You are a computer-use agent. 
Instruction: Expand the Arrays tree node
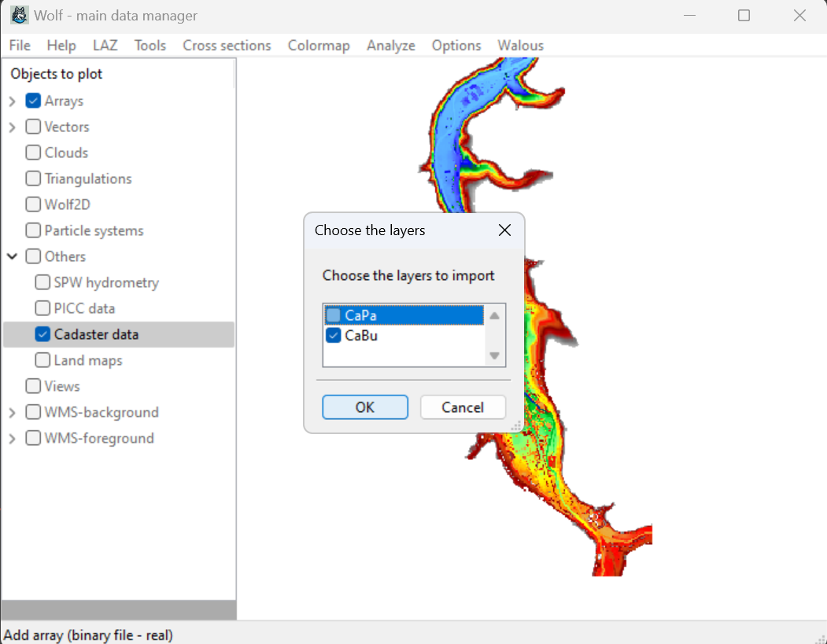[12, 101]
